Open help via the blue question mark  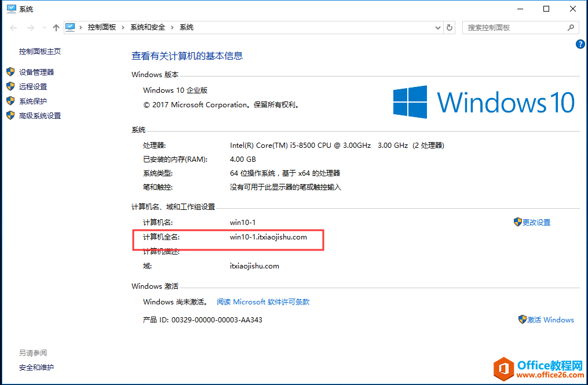(x=580, y=44)
